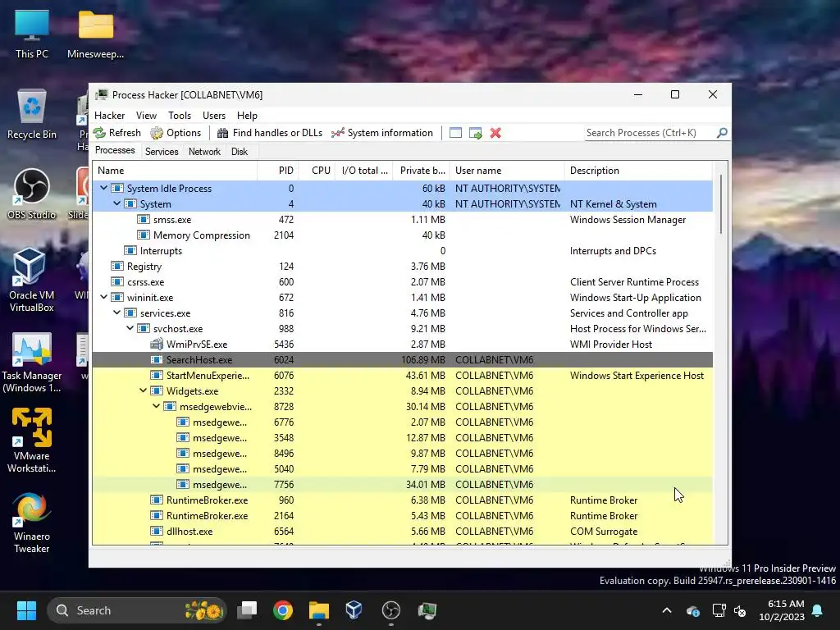Open the View menu
Viewport: 840px width, 630px height.
[x=146, y=116]
